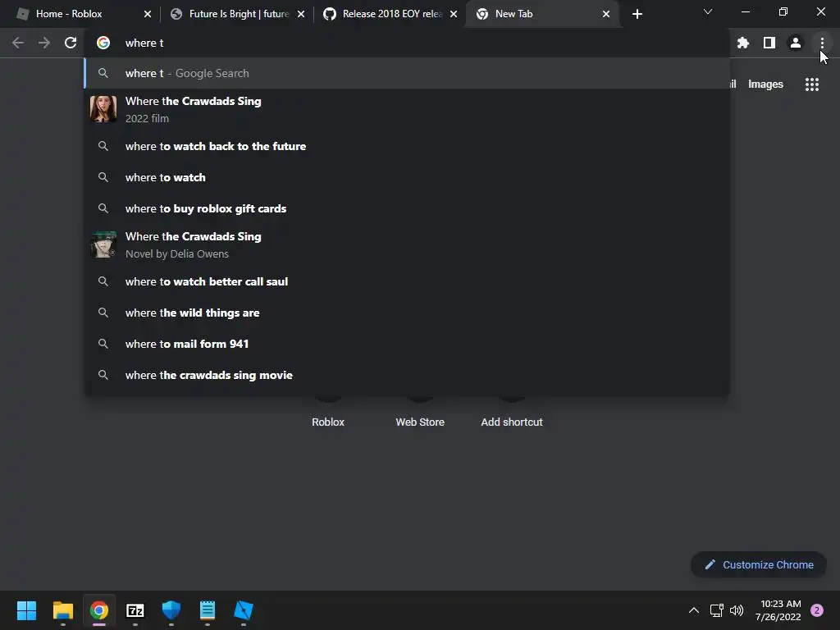Image resolution: width=840 pixels, height=630 pixels.
Task: Open the Windows Start menu
Action: (x=26, y=610)
